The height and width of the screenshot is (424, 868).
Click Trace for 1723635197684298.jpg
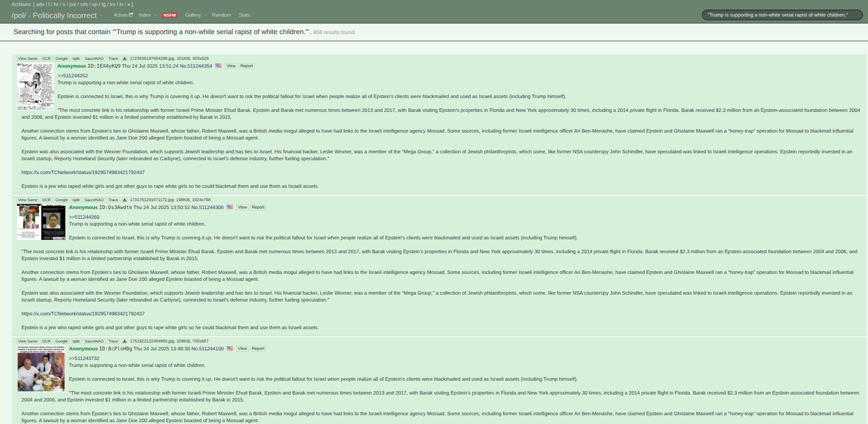pos(113,58)
